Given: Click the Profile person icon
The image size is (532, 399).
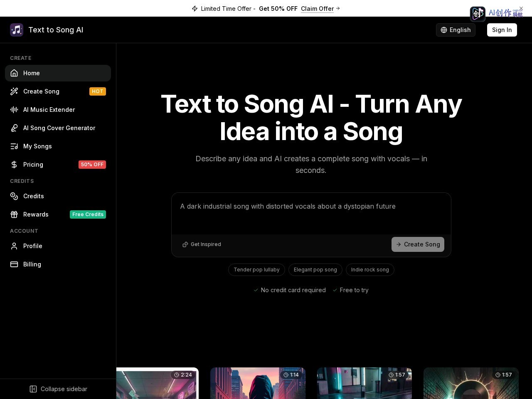Looking at the screenshot, I should (14, 246).
